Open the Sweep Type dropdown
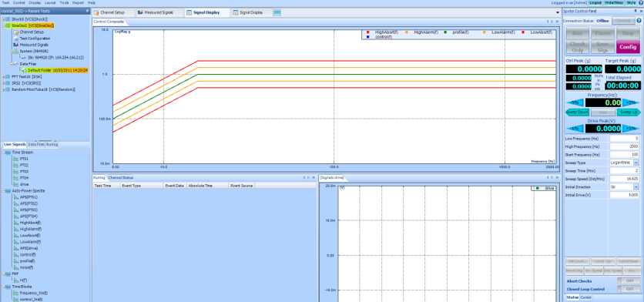This screenshot has height=302, width=644. click(x=636, y=163)
